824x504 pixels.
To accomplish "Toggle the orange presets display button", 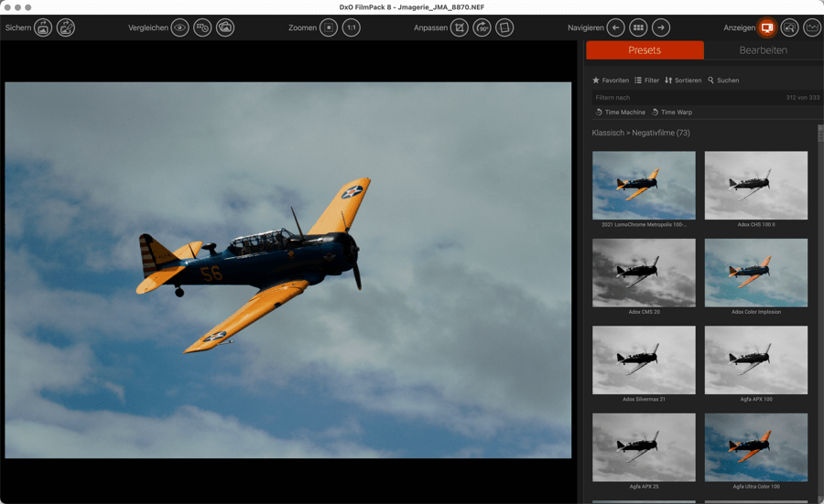I will click(767, 28).
